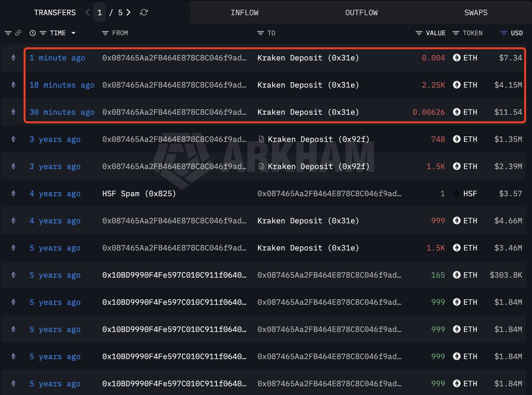The image size is (532, 395).
Task: Click Ethereum chain icon in '1 minute ago' row
Action: tap(13, 58)
